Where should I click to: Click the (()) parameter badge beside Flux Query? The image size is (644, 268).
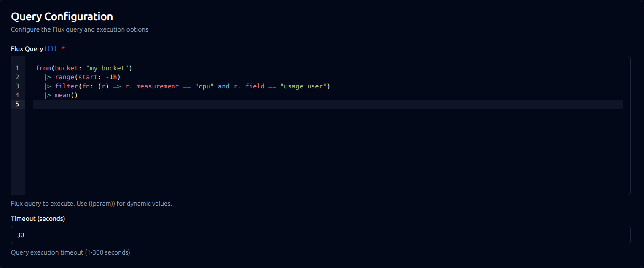point(51,48)
